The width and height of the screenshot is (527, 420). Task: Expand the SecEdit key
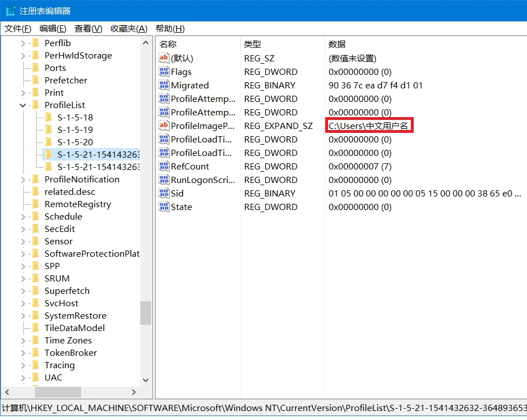point(23,229)
